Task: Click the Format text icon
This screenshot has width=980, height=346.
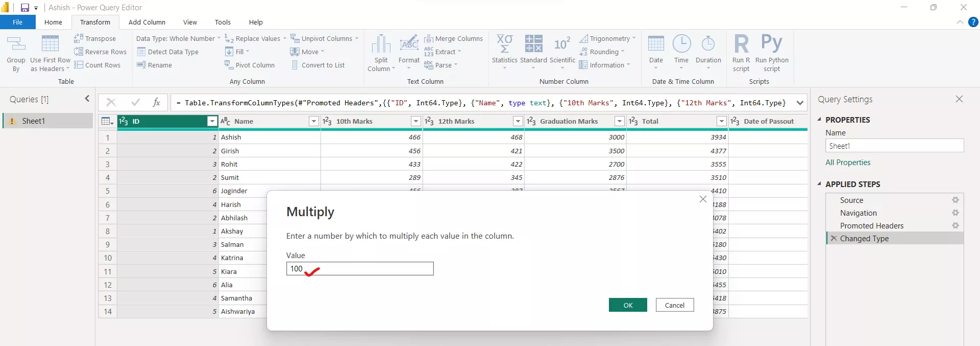Action: click(409, 44)
